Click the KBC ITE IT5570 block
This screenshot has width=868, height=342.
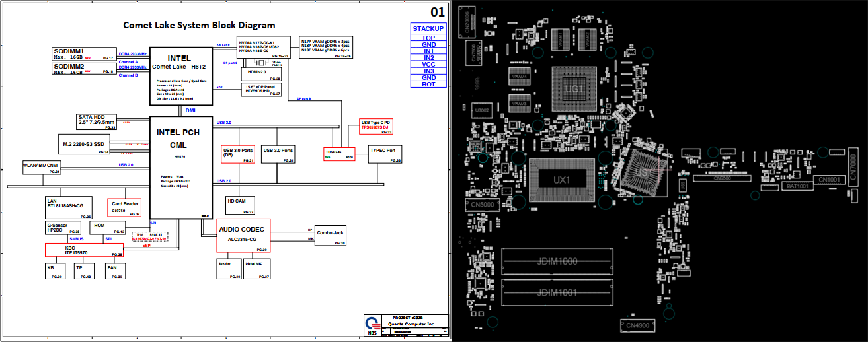click(x=84, y=250)
